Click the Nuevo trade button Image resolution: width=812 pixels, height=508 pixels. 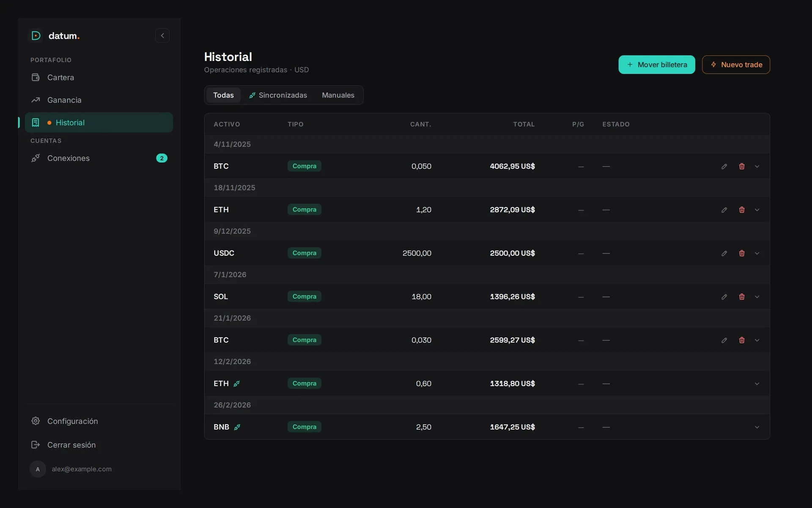click(736, 65)
